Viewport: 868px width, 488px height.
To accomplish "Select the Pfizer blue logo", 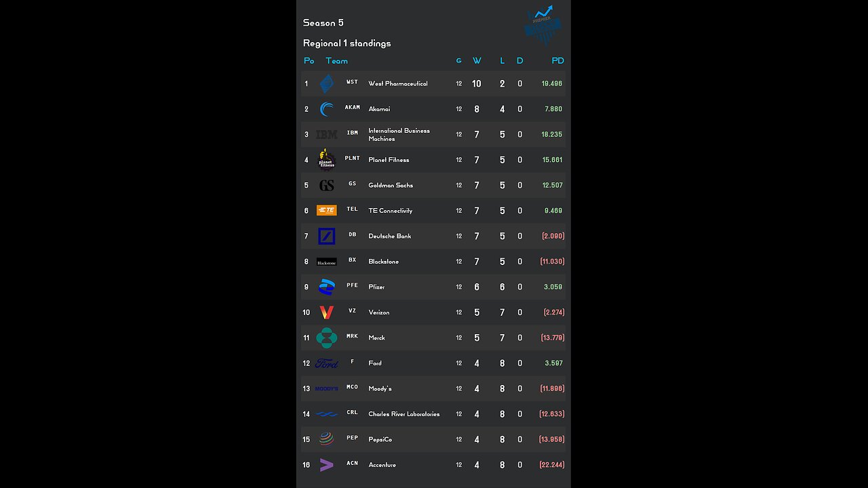I will 326,287.
